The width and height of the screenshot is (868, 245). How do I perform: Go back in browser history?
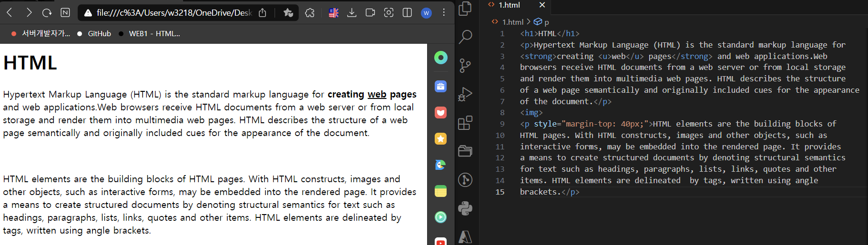click(x=10, y=12)
